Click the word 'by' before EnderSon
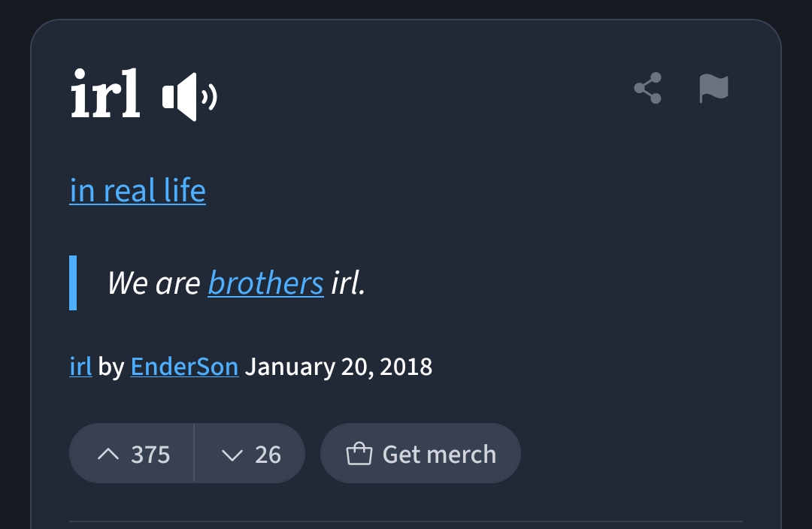 point(111,367)
